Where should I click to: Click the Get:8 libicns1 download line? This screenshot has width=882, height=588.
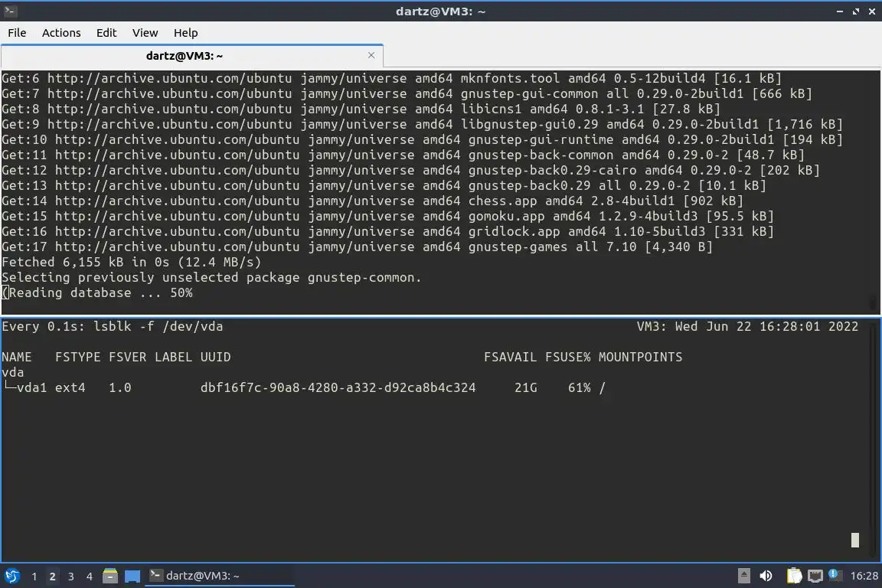[361, 109]
